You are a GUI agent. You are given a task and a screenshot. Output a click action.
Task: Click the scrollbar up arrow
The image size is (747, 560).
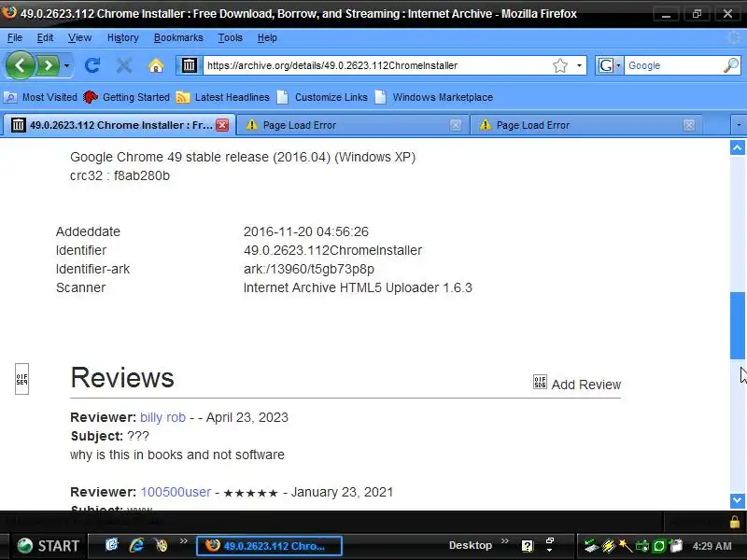(x=737, y=147)
